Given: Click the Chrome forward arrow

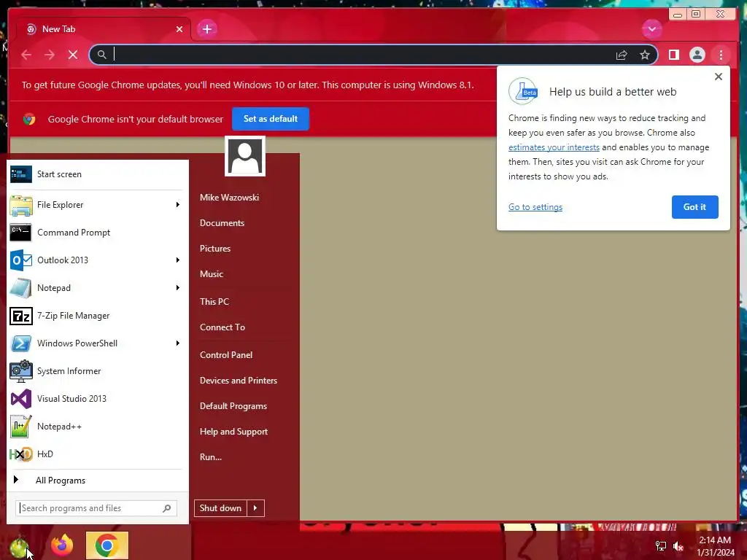Looking at the screenshot, I should click(50, 55).
